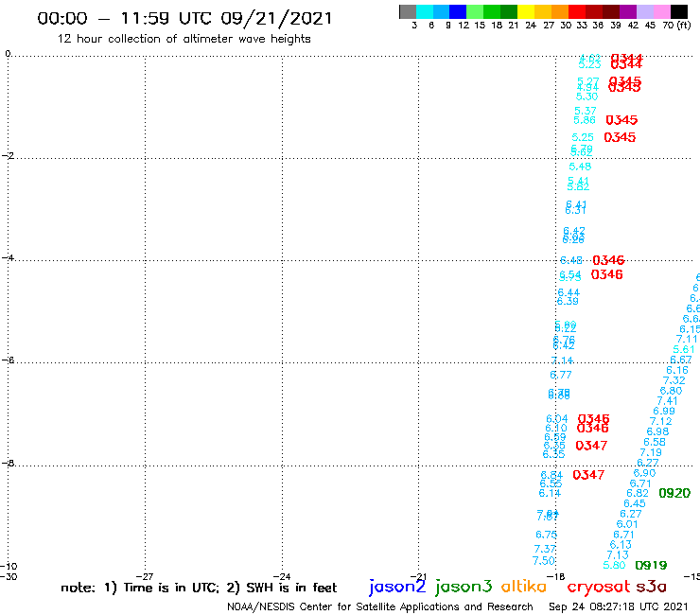This screenshot has width=700, height=615.
Task: Click the red 0345 label beside 5.25
Action: tap(620, 137)
